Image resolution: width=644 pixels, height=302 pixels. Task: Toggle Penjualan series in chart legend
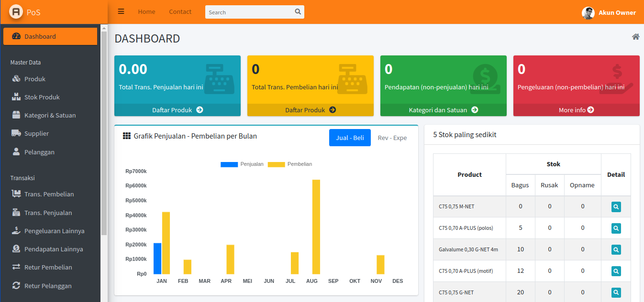(x=242, y=164)
